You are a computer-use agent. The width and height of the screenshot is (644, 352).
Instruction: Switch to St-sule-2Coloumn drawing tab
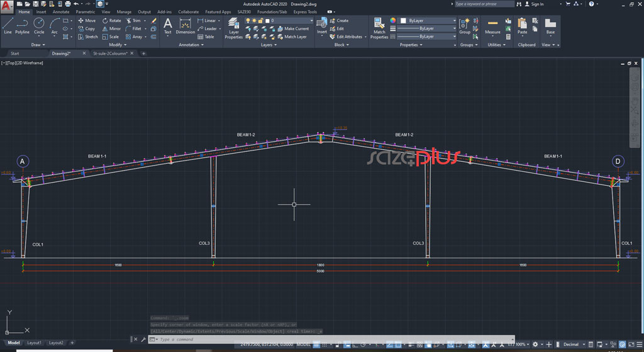pyautogui.click(x=110, y=54)
